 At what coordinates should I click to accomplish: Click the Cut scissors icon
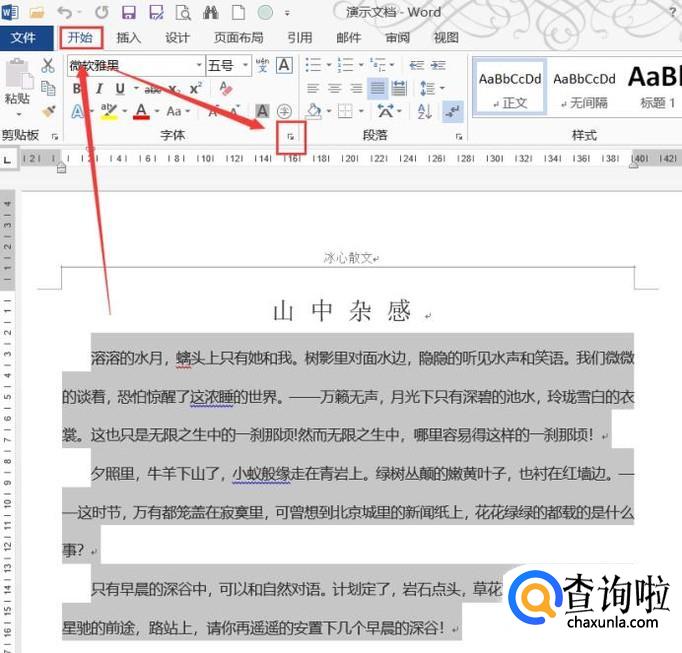click(48, 66)
